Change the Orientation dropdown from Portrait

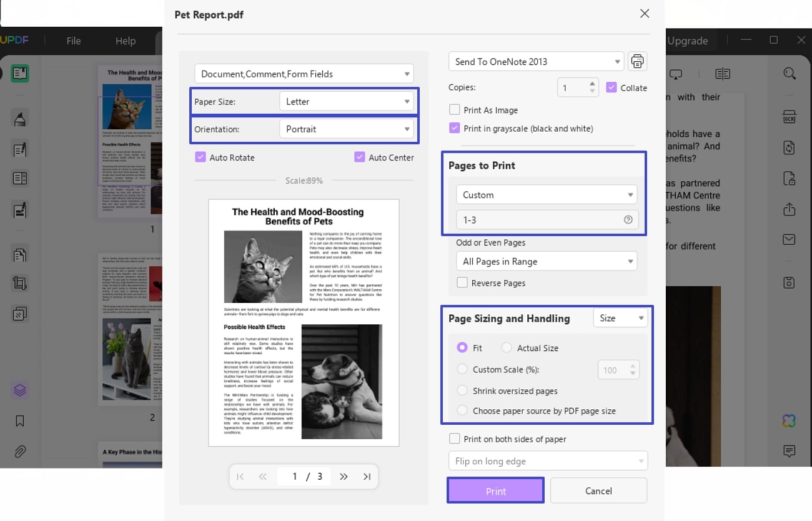point(347,129)
